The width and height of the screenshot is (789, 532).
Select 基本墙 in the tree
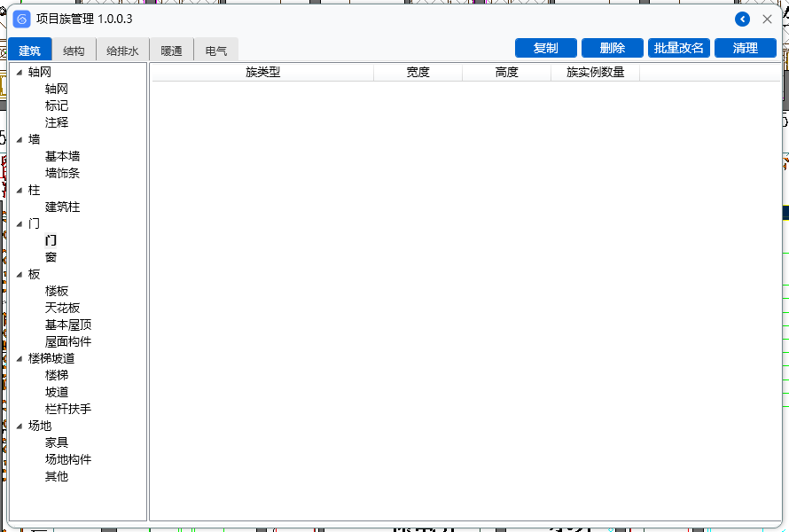click(63, 156)
